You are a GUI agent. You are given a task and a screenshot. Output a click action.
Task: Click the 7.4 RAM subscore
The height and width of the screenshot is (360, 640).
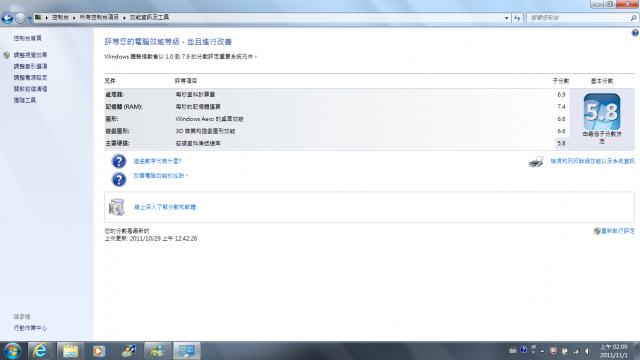(561, 107)
